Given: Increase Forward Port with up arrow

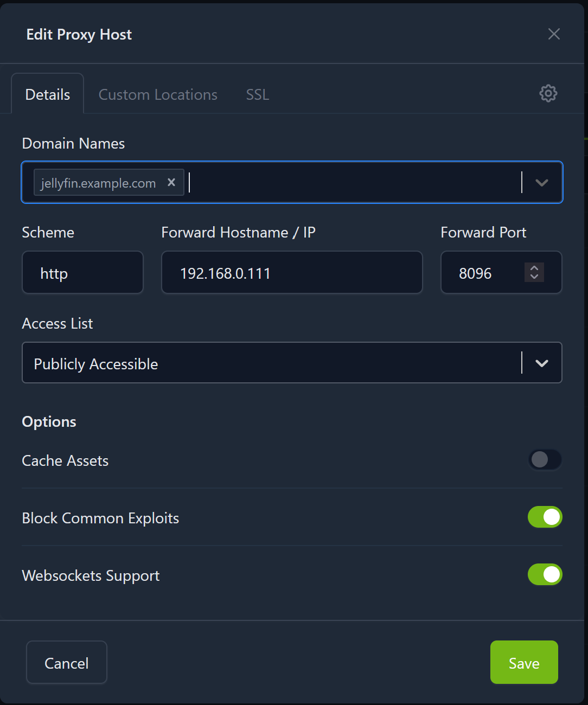Looking at the screenshot, I should point(534,268).
